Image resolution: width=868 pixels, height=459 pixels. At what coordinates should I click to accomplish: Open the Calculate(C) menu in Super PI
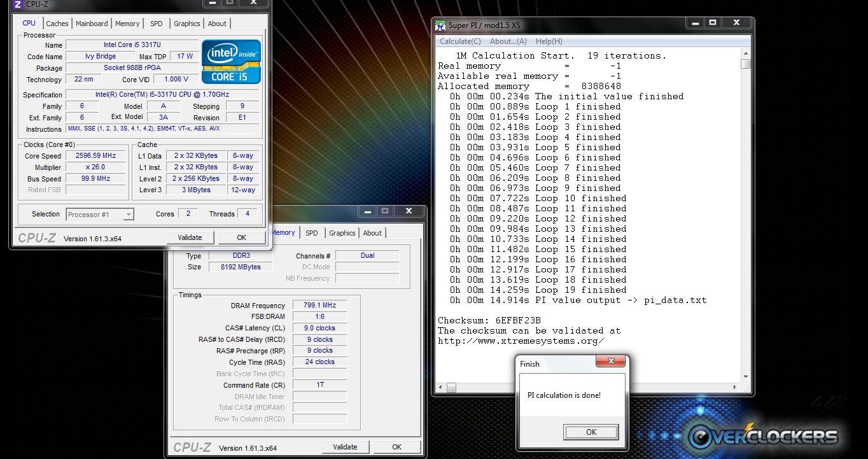(461, 41)
